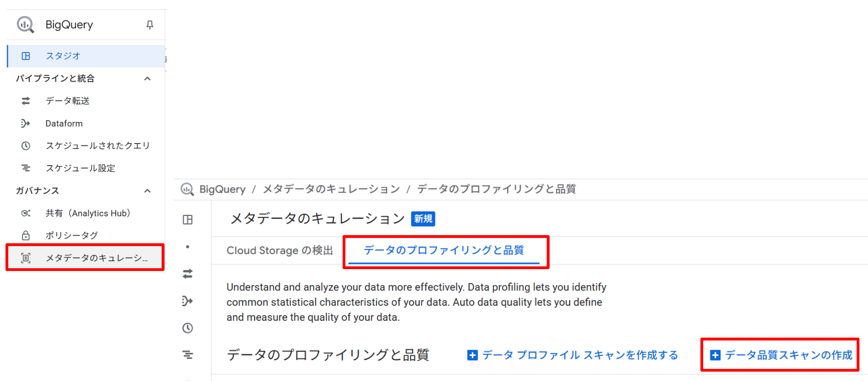Viewport: 868px width, 381px height.
Task: Switch to the Cloud Storage の検出 tab
Action: 279,250
